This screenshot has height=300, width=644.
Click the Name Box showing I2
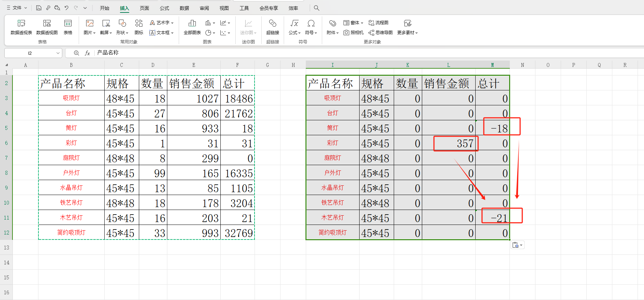pos(30,53)
